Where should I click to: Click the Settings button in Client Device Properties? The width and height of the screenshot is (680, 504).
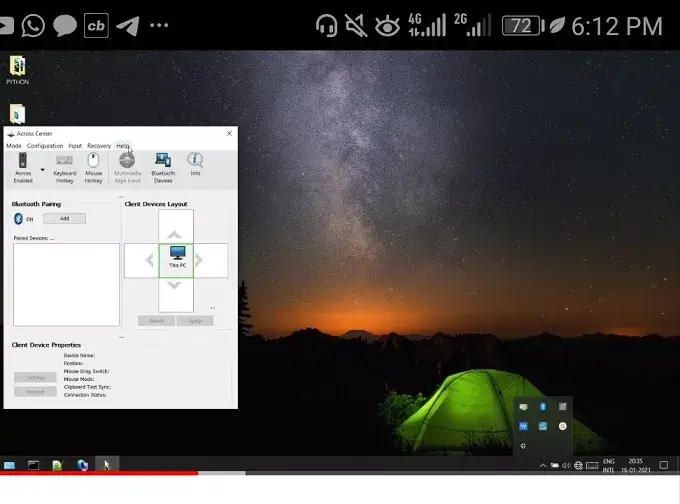pos(35,377)
